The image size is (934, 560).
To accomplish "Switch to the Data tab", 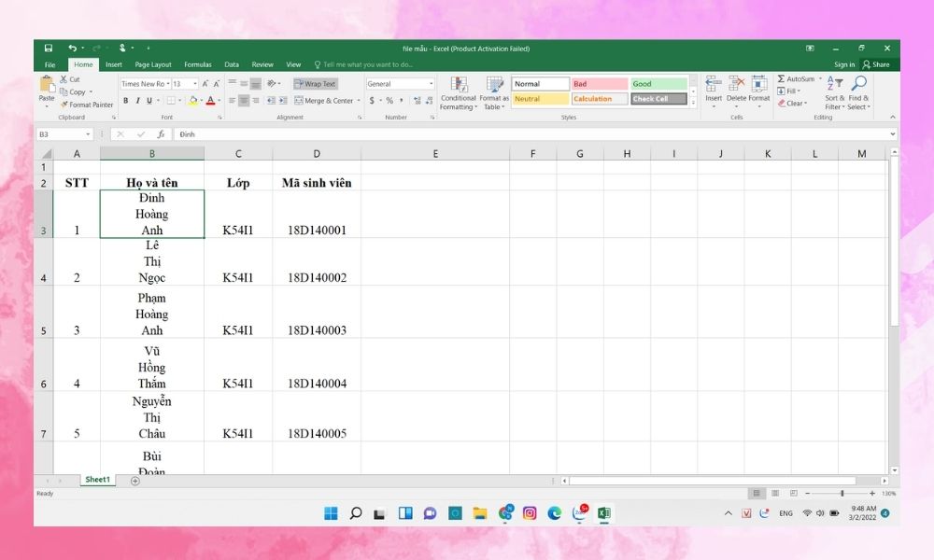I will [x=232, y=64].
